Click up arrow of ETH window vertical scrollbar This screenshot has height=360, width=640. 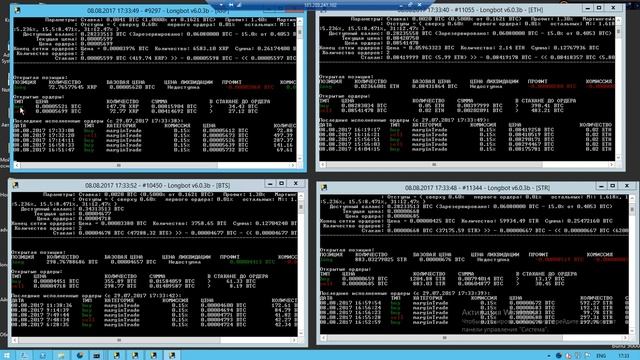pyautogui.click(x=619, y=20)
